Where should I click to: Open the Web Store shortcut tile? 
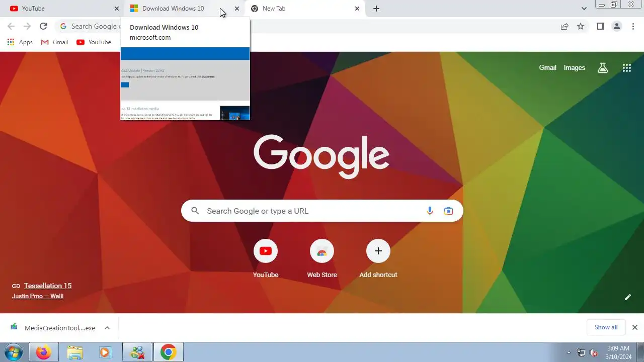click(x=322, y=258)
